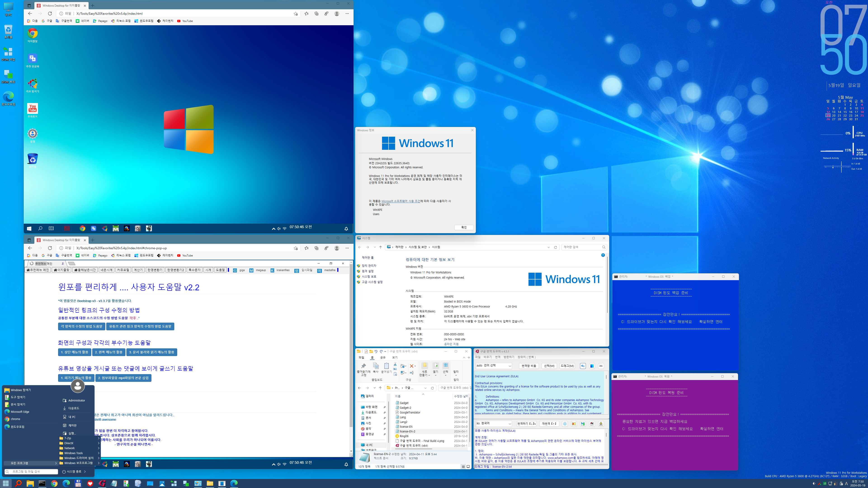Click the blue window icon beside the ini button

592,366
